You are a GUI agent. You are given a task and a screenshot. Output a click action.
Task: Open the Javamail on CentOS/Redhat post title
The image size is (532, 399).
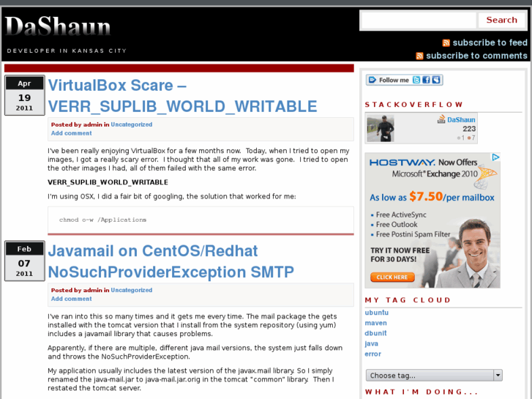[x=171, y=261]
